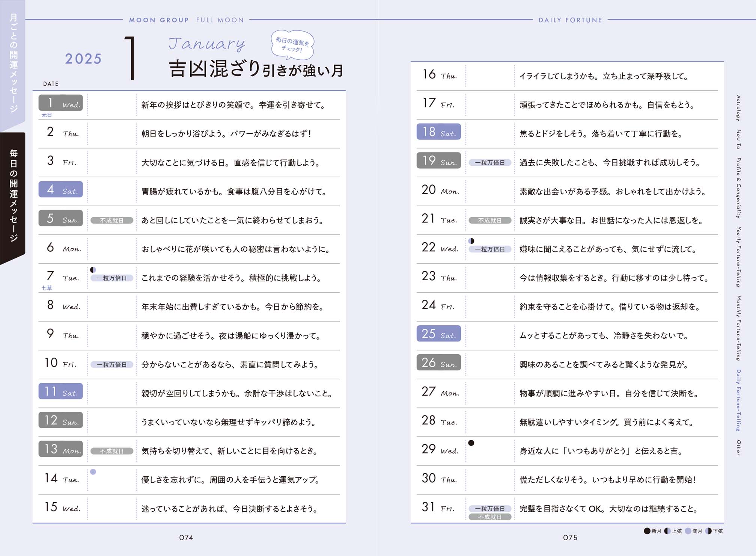Click the DATE column label
This screenshot has width=756, height=556.
click(x=51, y=84)
